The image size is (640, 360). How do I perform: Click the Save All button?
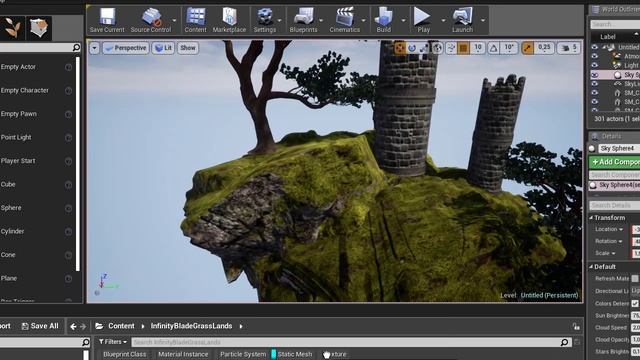(x=40, y=326)
